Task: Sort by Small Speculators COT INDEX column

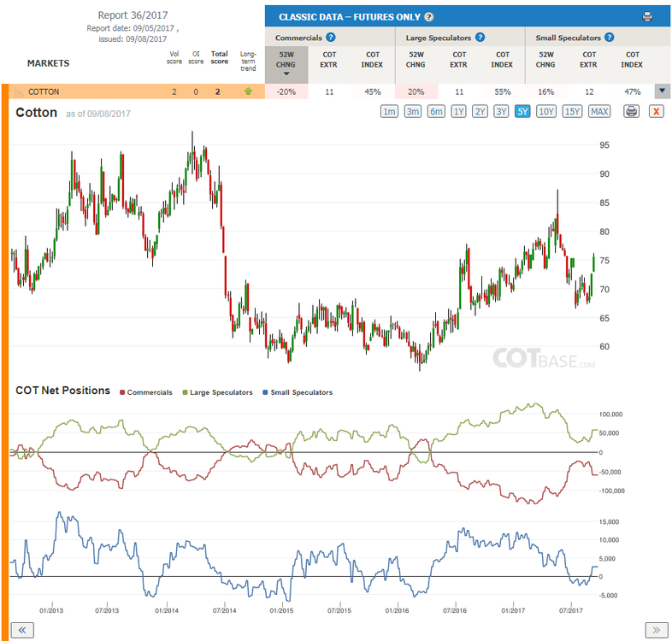Action: tap(632, 60)
